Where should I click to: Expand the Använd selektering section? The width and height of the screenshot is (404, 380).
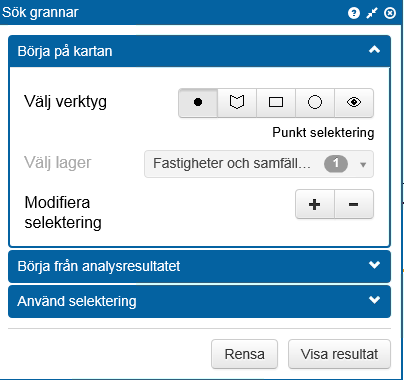tap(199, 301)
